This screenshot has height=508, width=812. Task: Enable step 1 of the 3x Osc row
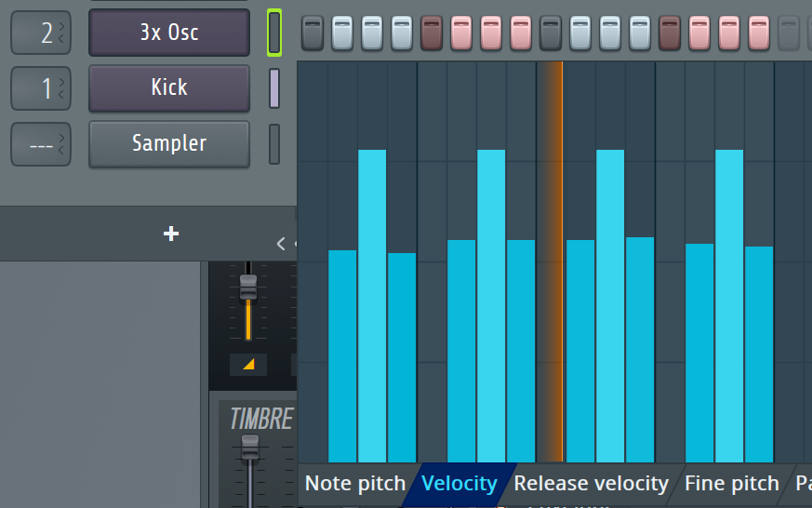pyautogui.click(x=313, y=33)
